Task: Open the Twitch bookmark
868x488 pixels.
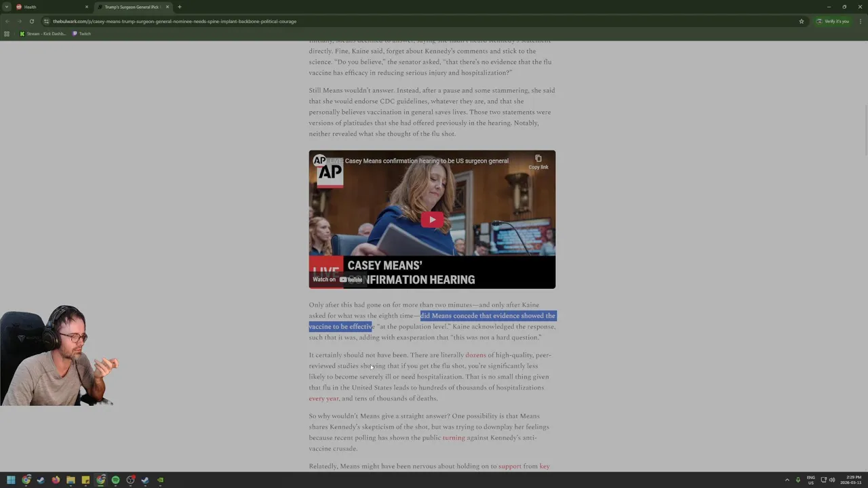Action: pyautogui.click(x=81, y=34)
